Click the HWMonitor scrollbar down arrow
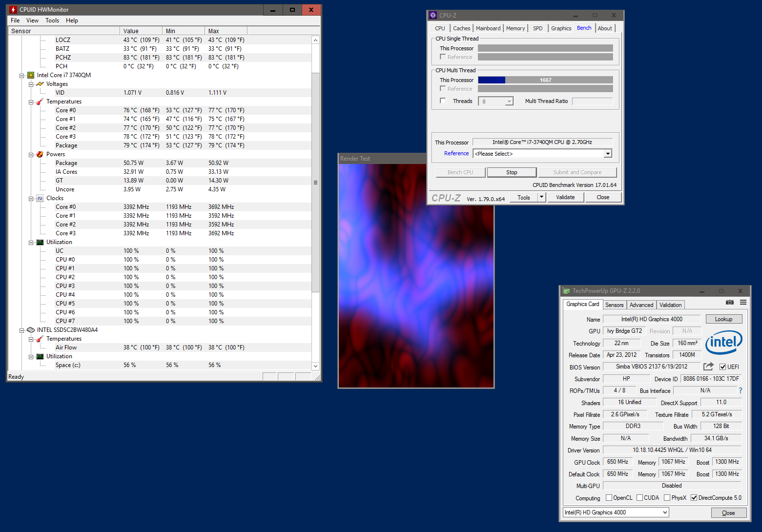The image size is (762, 532). pos(315,366)
